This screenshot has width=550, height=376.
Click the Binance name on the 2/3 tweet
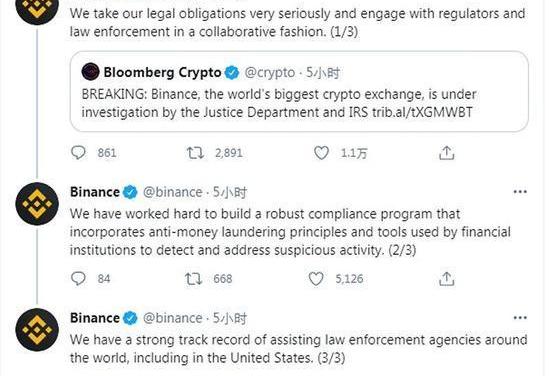click(x=95, y=192)
